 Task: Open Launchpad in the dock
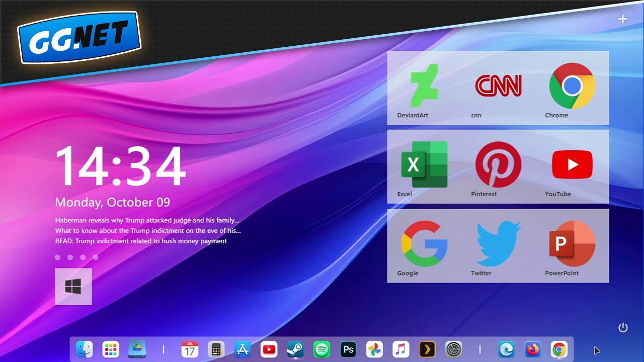coord(111,349)
